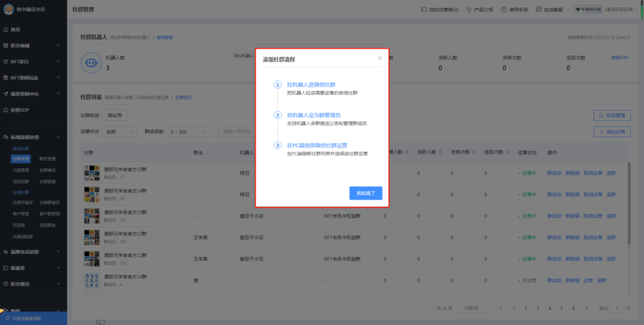644x325 pixels.
Task: Click the 数字藏品会员 logo avatar
Action: tap(9, 10)
